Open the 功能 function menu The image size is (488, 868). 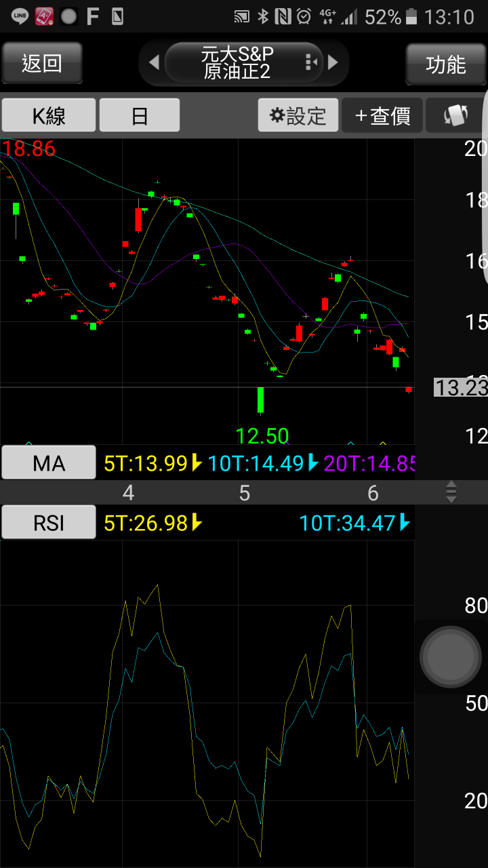[446, 64]
